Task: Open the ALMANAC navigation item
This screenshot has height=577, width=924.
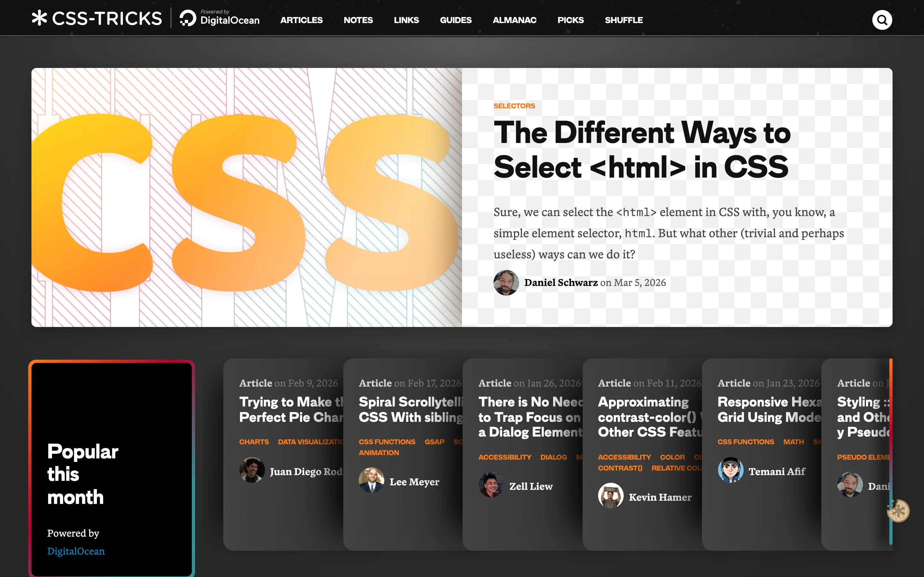Action: (x=514, y=20)
